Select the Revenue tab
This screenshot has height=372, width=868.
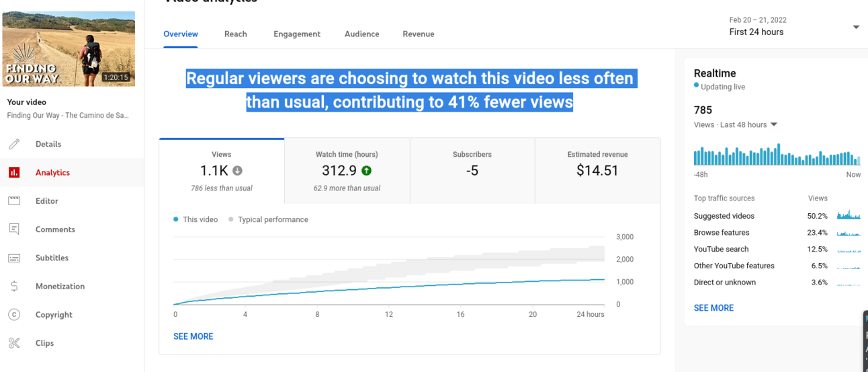(418, 34)
